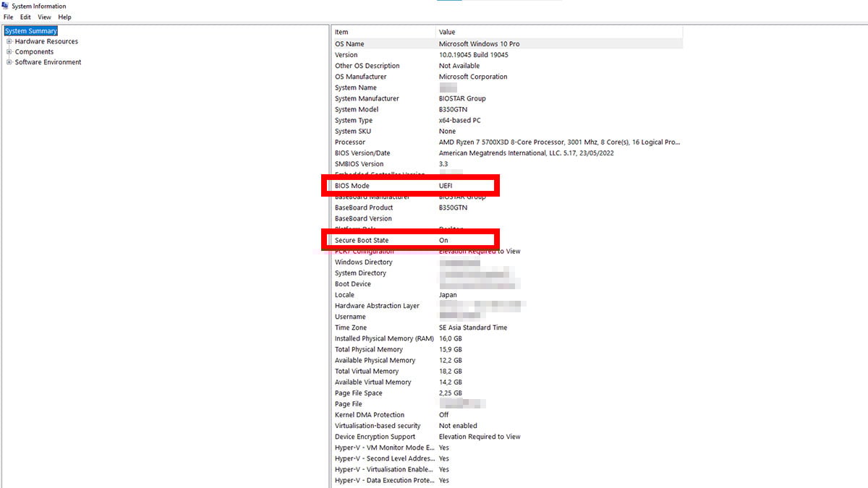868x488 pixels.
Task: Expand the Hardware Resources tree node
Action: point(9,41)
